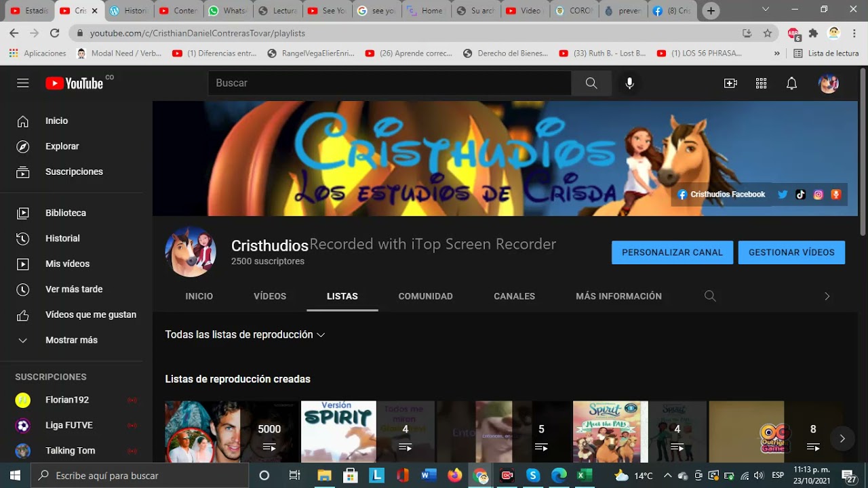
Task: Show more bookmarks with double chevron
Action: tap(777, 53)
